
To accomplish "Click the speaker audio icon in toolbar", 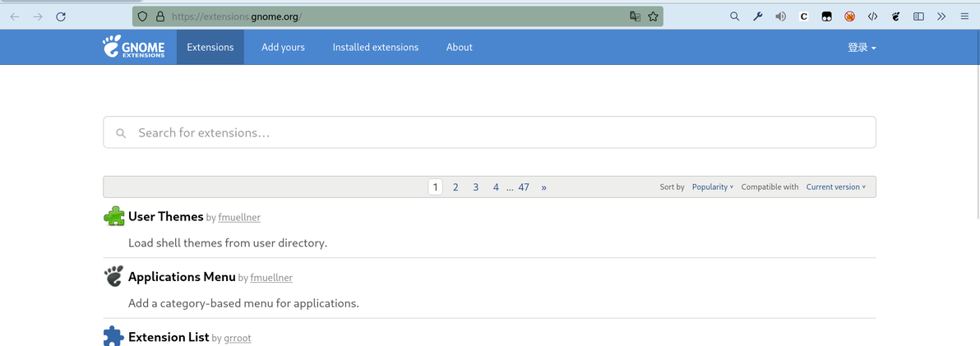I will [780, 16].
